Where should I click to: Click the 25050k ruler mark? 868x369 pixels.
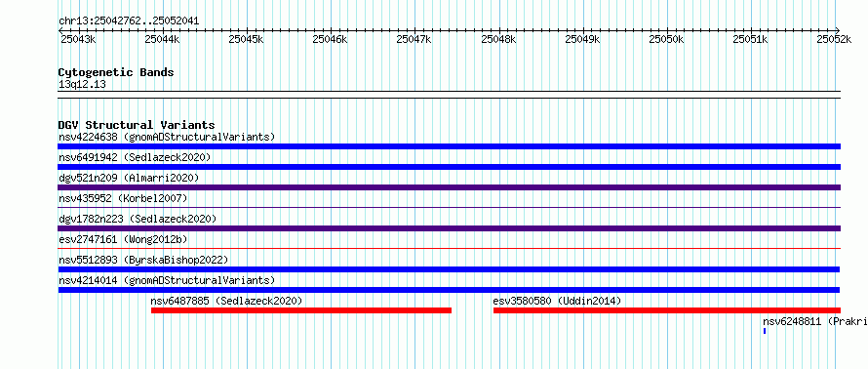(667, 39)
